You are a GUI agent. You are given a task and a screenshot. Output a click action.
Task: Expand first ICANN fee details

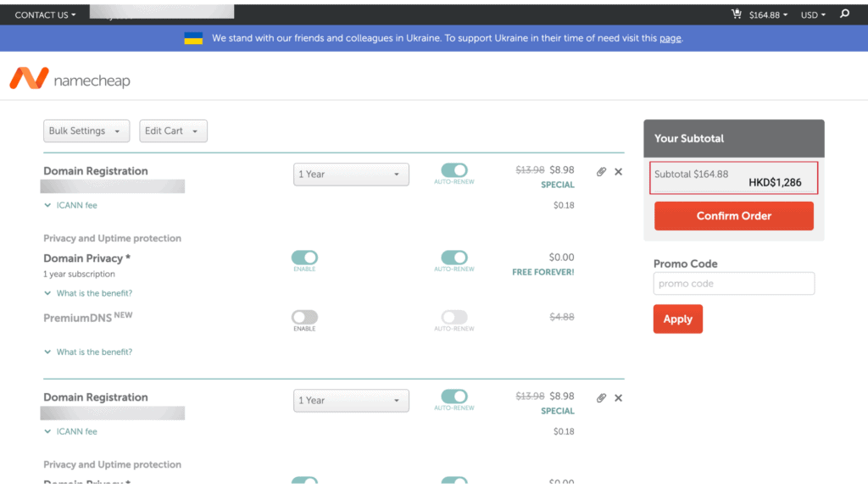point(70,205)
